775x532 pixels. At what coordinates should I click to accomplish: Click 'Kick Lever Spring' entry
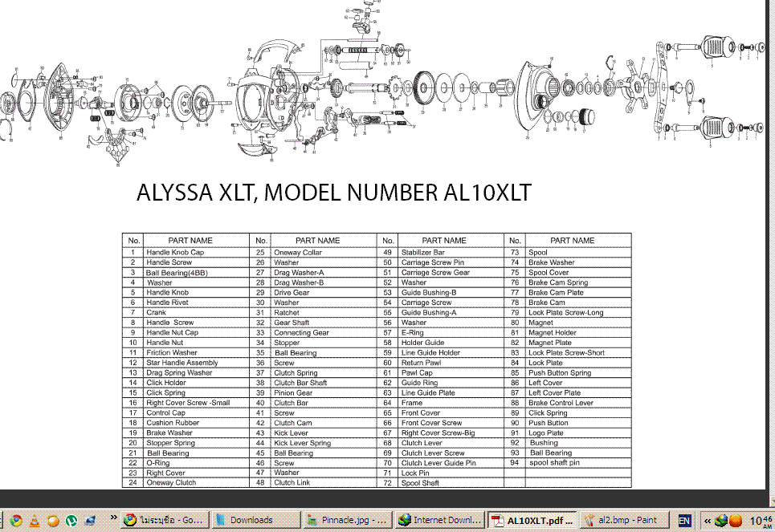[x=303, y=443]
